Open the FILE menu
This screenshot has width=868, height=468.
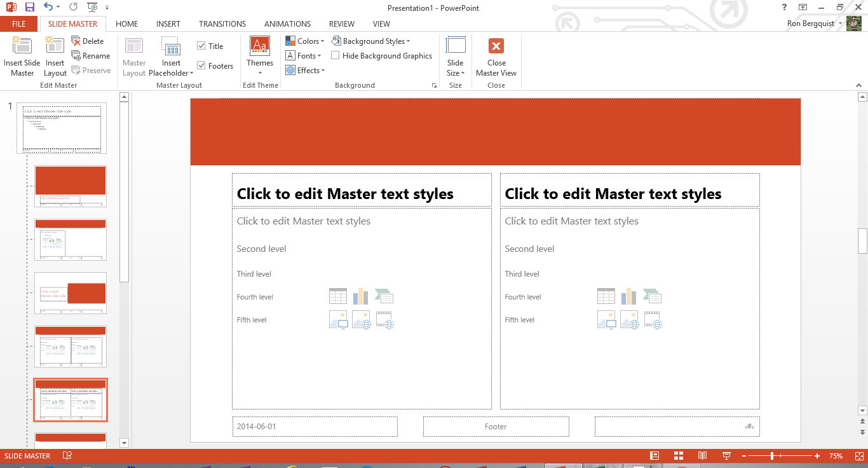[19, 24]
